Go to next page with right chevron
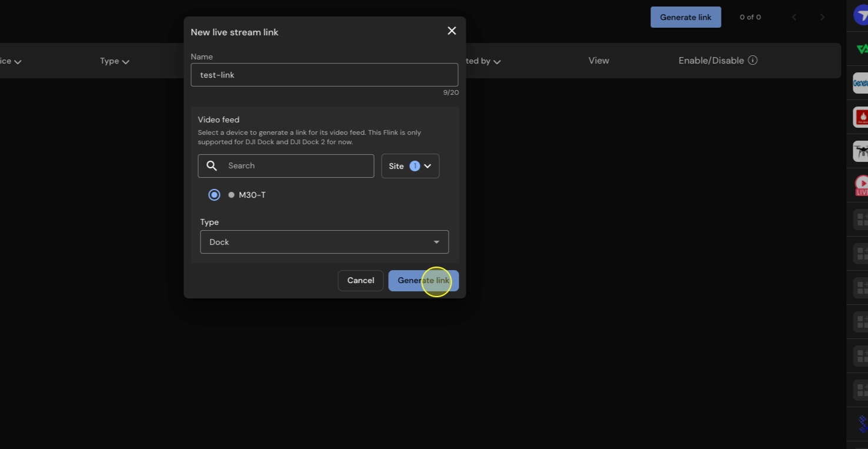 click(822, 17)
